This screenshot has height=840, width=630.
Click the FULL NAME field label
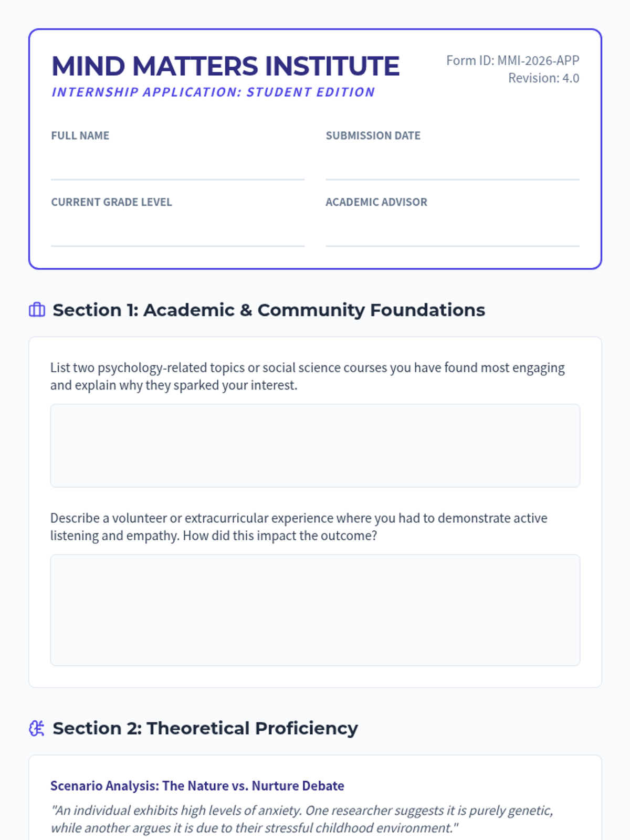(80, 135)
